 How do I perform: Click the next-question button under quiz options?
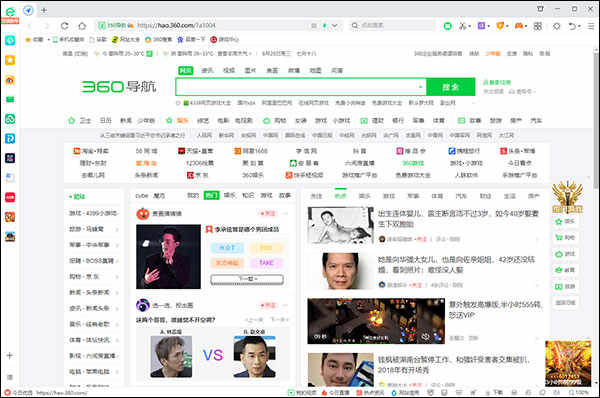click(x=247, y=279)
